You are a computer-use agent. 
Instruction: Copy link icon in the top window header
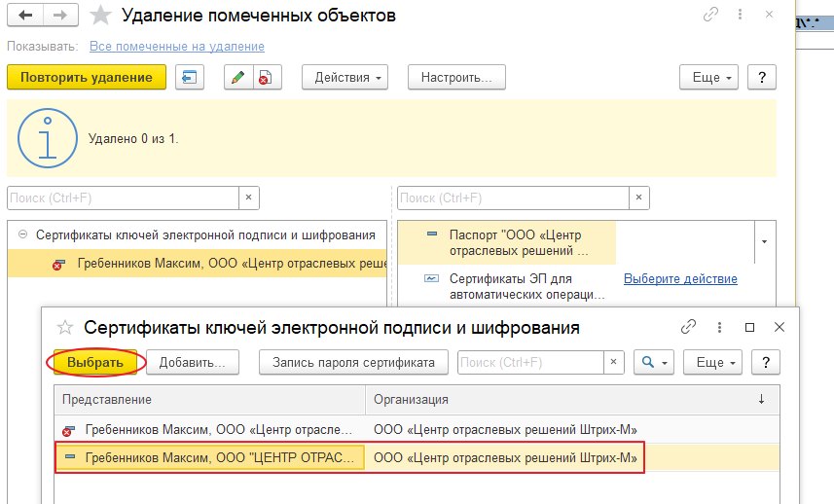[710, 15]
